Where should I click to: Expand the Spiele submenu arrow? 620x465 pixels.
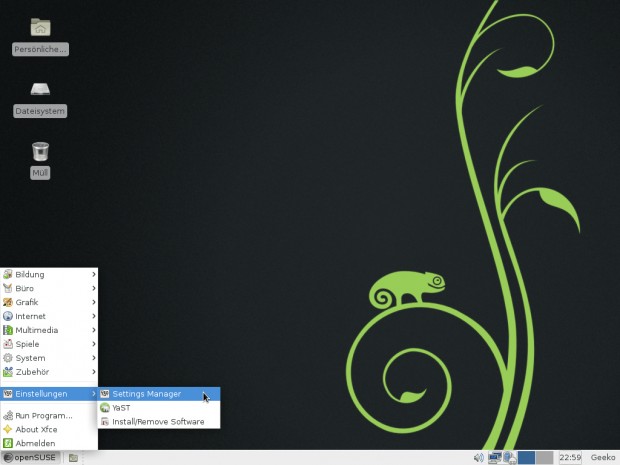[x=94, y=344]
